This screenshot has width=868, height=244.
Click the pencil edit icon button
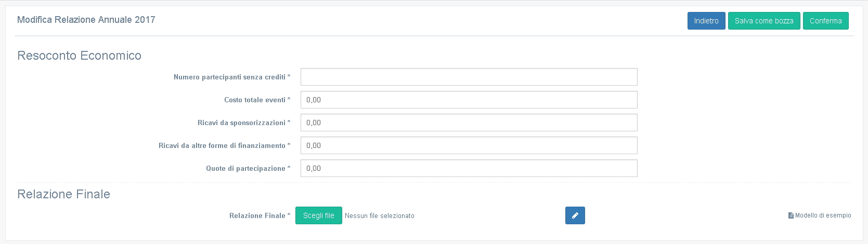click(575, 215)
